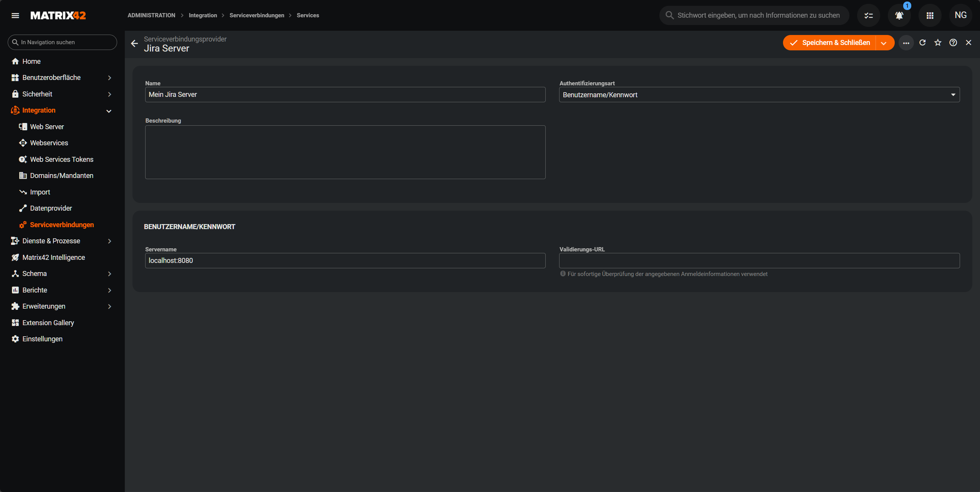Open the apps grid icon
The width and height of the screenshot is (980, 492).
pyautogui.click(x=930, y=15)
